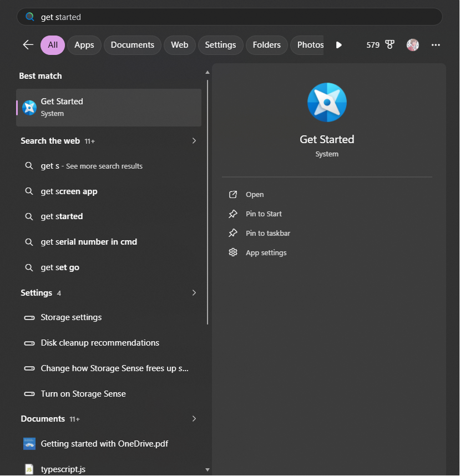This screenshot has height=476, width=460.
Task: Click in the 'get started' search input field
Action: (x=230, y=17)
